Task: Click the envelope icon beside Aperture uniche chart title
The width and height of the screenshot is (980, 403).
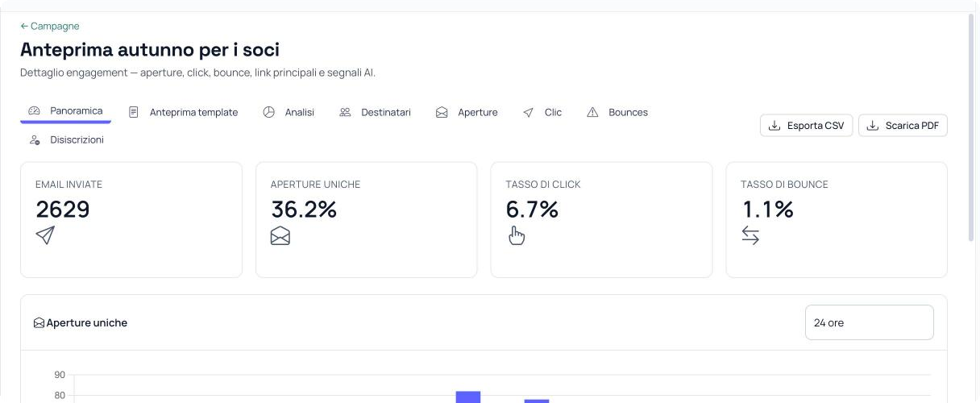Action: coord(39,323)
